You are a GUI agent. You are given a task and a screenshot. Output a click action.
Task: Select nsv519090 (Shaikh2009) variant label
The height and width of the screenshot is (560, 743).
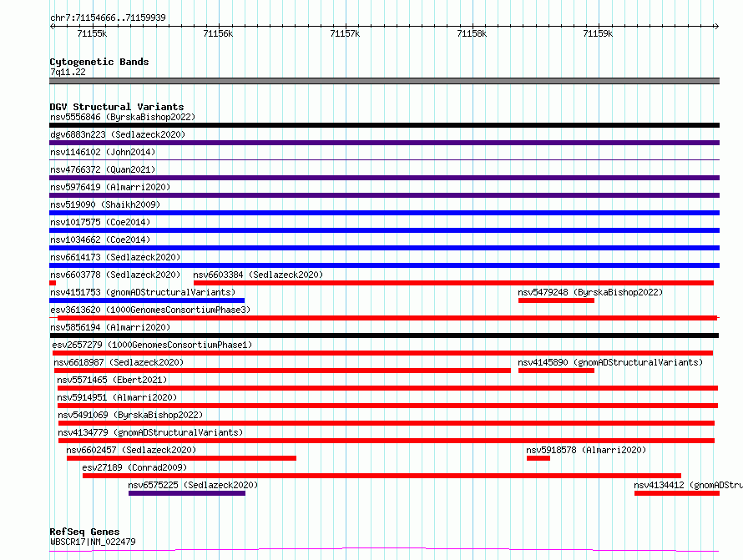coord(105,204)
